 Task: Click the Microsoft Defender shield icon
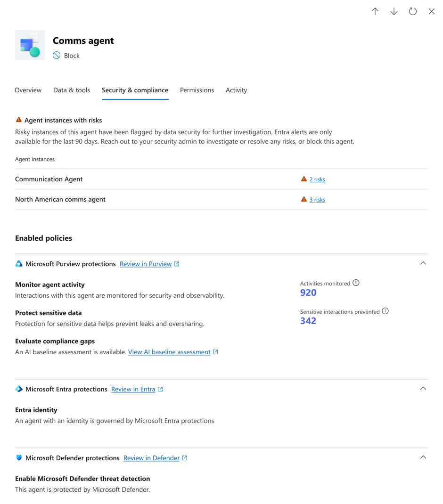19,458
